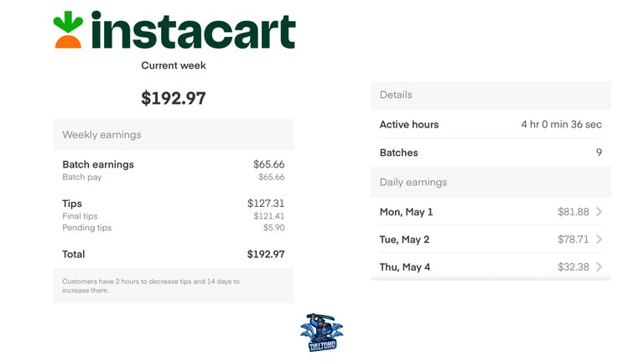The height and width of the screenshot is (362, 644).
Task: Click the Batches count row
Action: point(491,153)
